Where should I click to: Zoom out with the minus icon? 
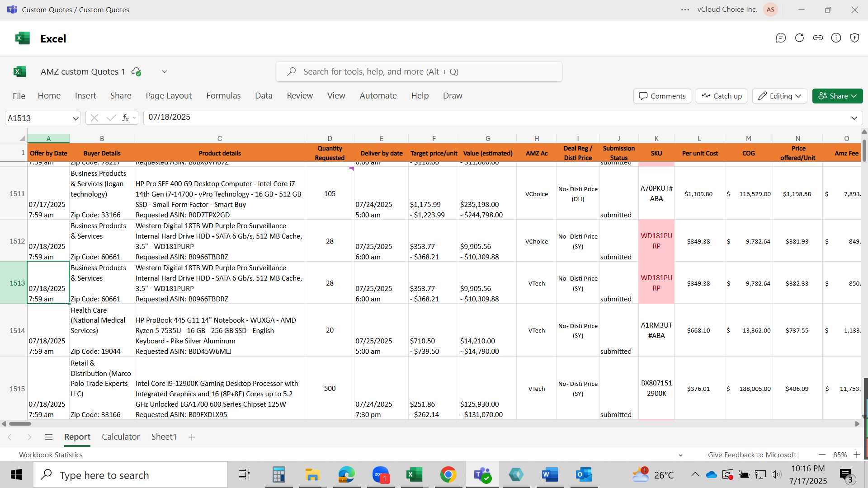[x=822, y=455]
